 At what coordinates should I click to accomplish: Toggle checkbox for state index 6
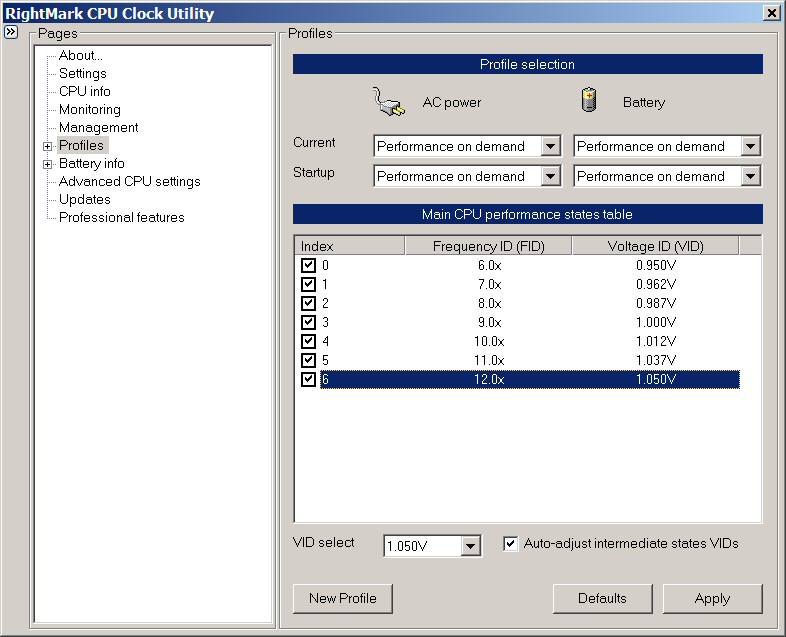308,379
